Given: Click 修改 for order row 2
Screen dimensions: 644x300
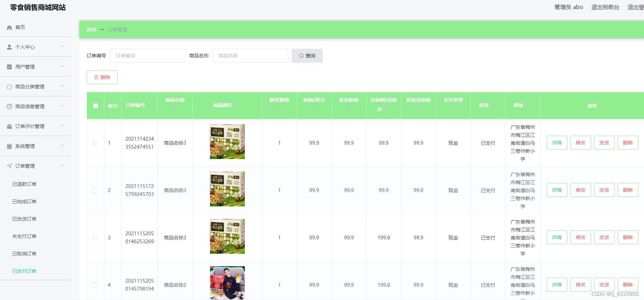Looking at the screenshot, I should 580,190.
